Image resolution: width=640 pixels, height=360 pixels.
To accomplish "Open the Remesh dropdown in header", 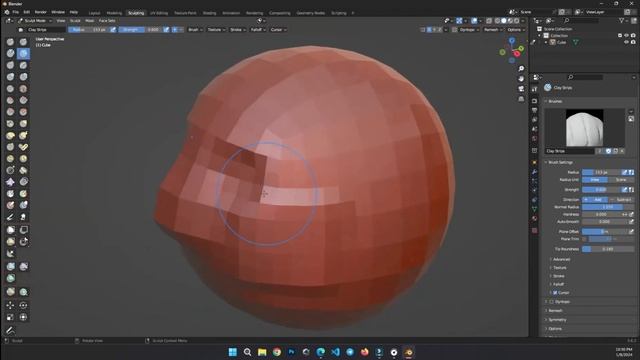I will point(493,30).
